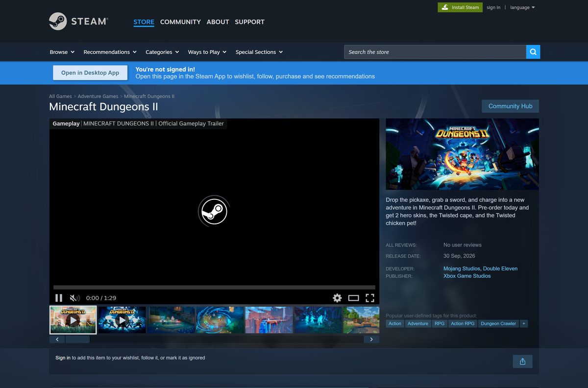Open video settings gear

(x=337, y=298)
